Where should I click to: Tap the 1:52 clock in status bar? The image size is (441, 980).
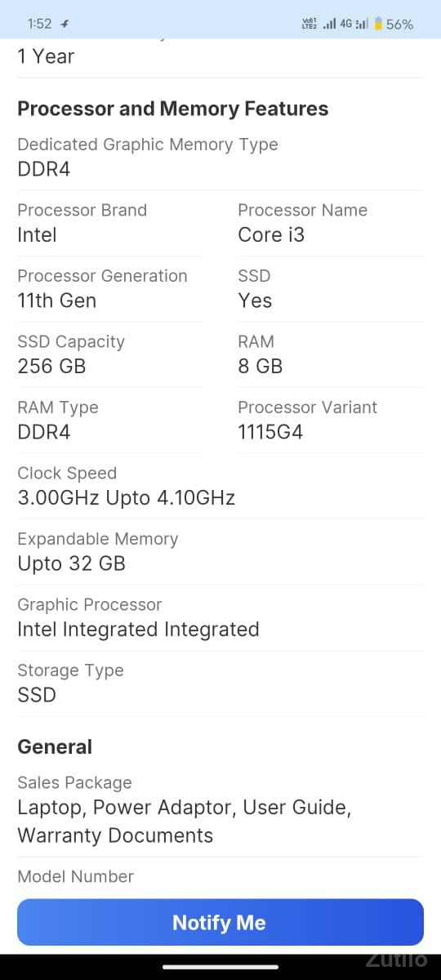(39, 24)
